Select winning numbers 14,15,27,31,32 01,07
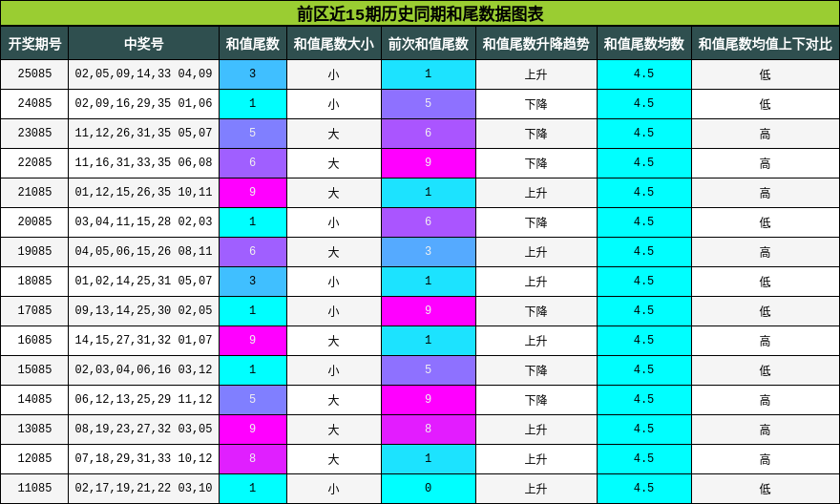 (x=143, y=340)
